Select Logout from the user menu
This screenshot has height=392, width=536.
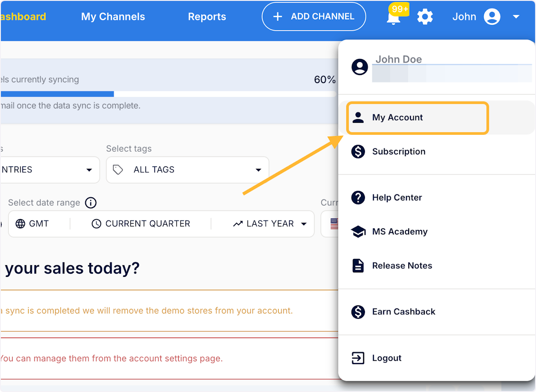click(436, 358)
